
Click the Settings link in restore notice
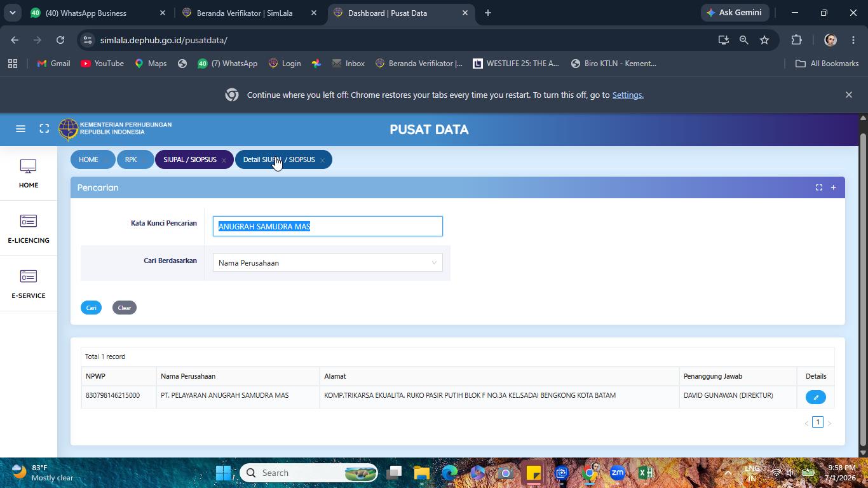click(x=628, y=95)
